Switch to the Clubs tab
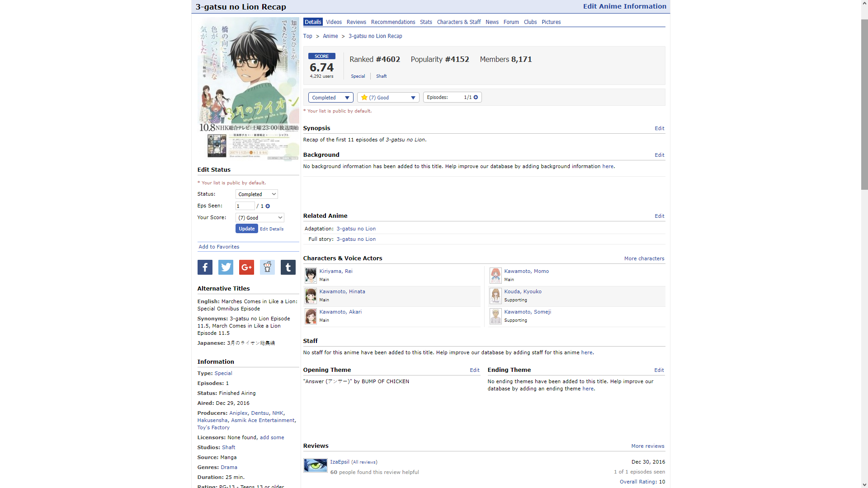 click(x=530, y=22)
